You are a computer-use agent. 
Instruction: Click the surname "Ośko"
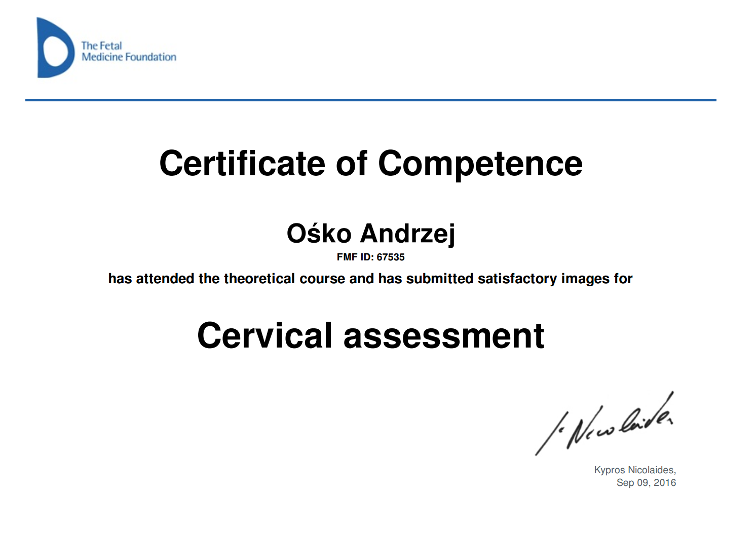point(319,234)
